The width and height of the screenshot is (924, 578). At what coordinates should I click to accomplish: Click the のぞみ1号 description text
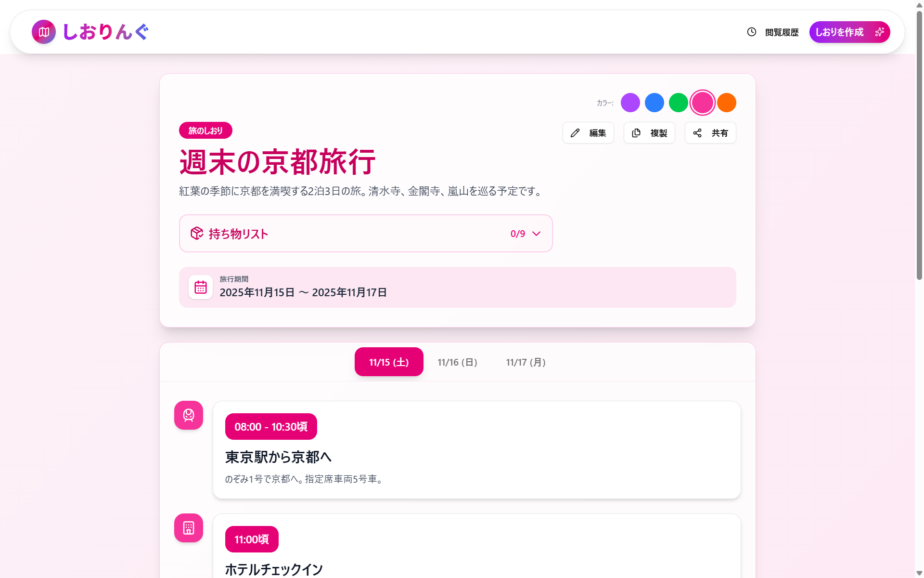305,479
